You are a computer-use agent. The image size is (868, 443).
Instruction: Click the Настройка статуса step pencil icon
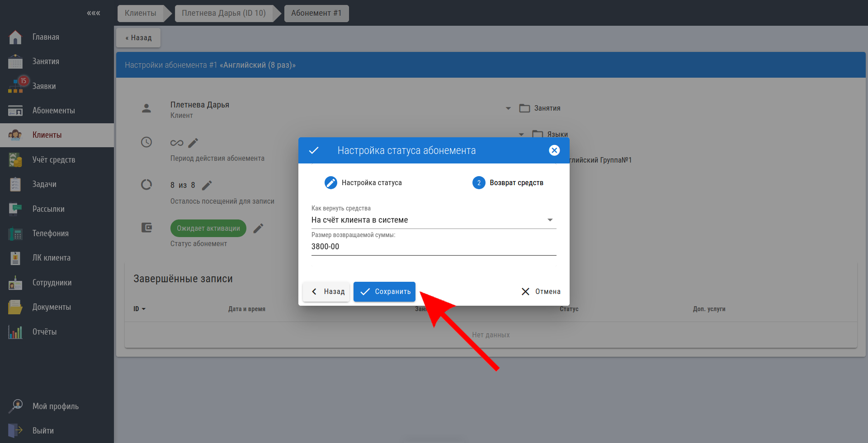pyautogui.click(x=331, y=183)
